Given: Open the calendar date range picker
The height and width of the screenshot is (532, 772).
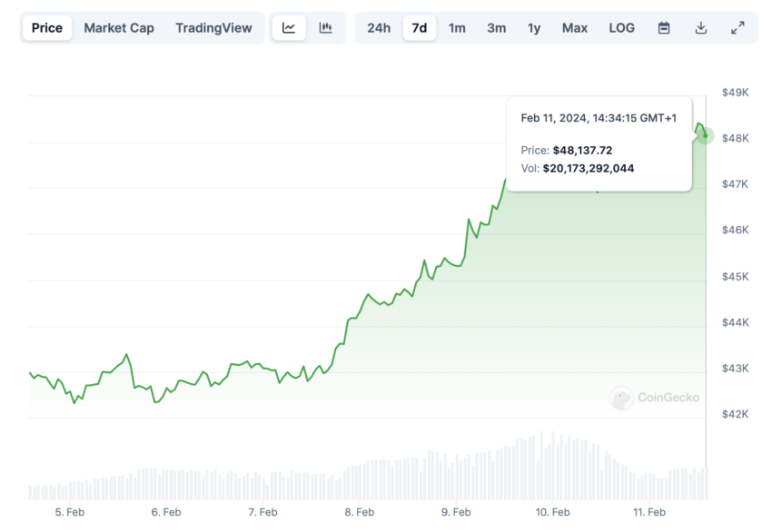Looking at the screenshot, I should tap(664, 28).
